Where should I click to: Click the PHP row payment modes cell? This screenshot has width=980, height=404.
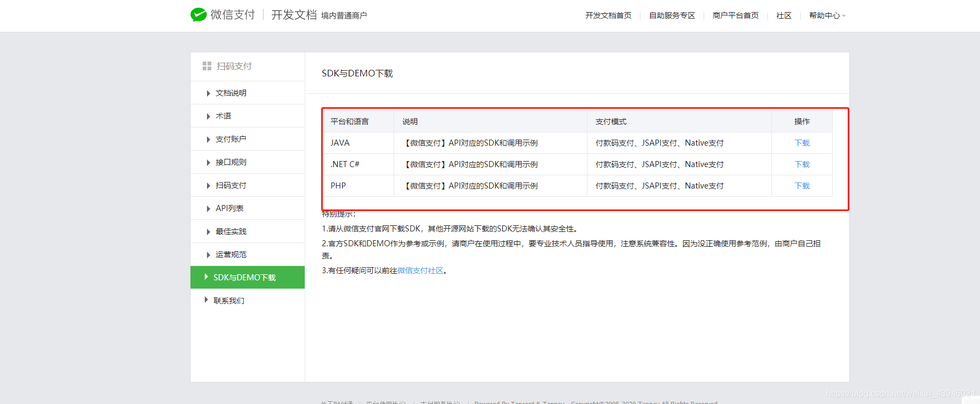[x=679, y=186]
